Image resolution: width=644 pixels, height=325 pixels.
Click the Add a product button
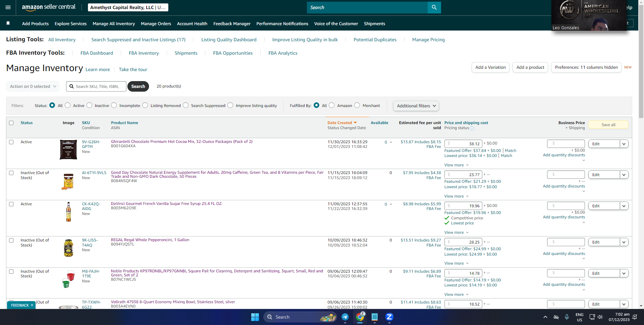pos(530,67)
